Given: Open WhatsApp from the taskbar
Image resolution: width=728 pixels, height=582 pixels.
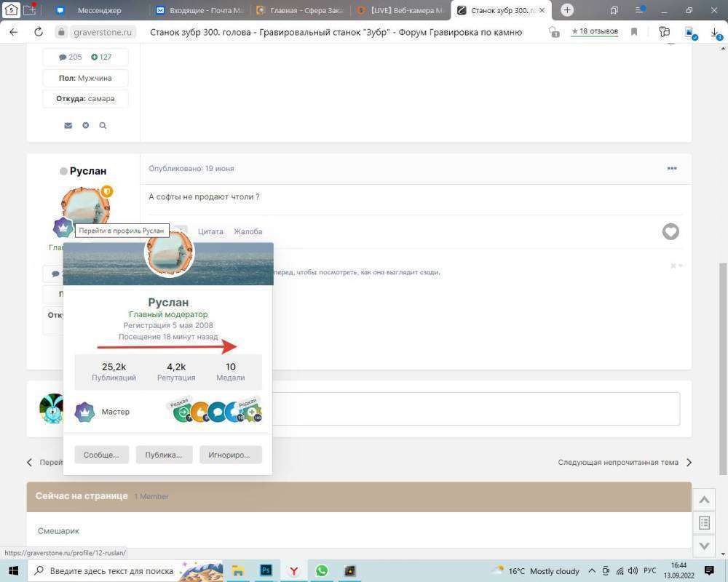Looking at the screenshot, I should coord(321,570).
